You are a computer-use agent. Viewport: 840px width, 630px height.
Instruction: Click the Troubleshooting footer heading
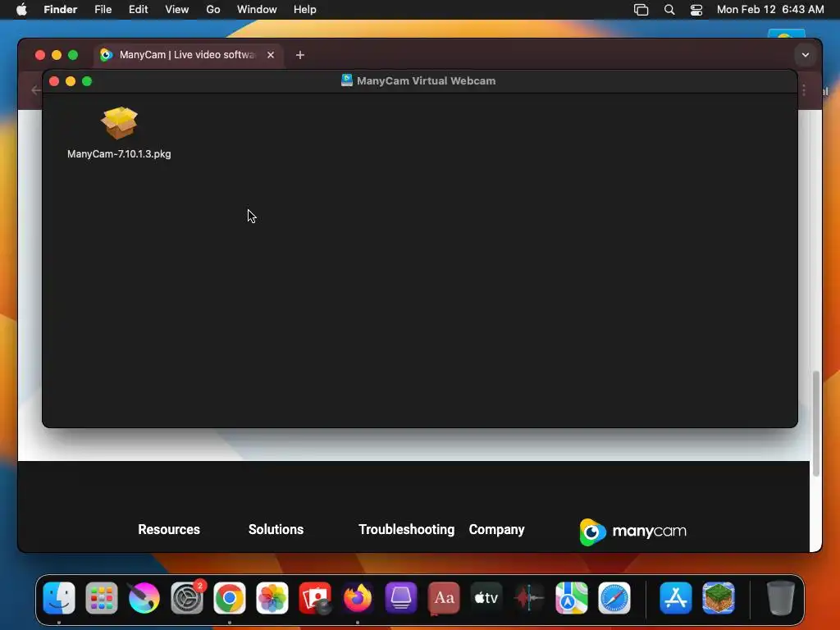point(407,529)
